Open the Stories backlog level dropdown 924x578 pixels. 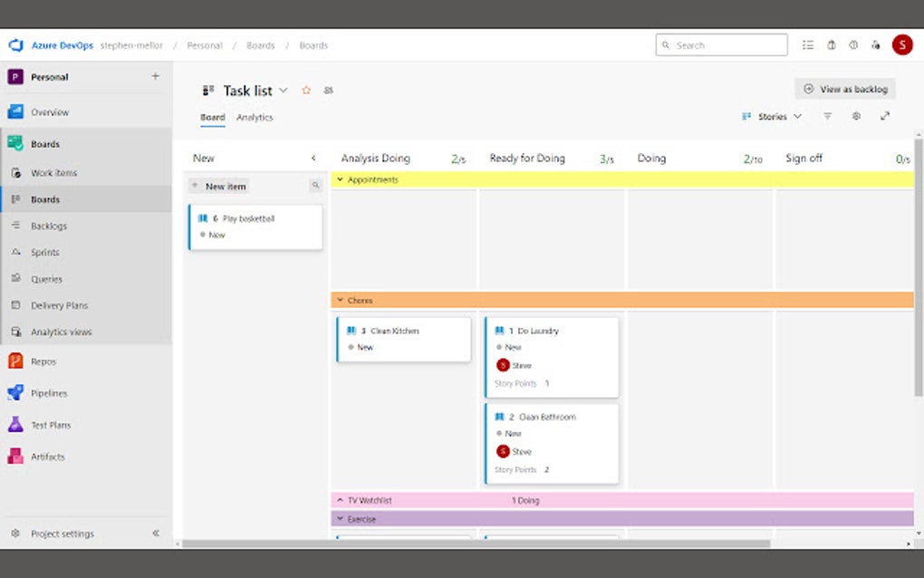point(771,116)
